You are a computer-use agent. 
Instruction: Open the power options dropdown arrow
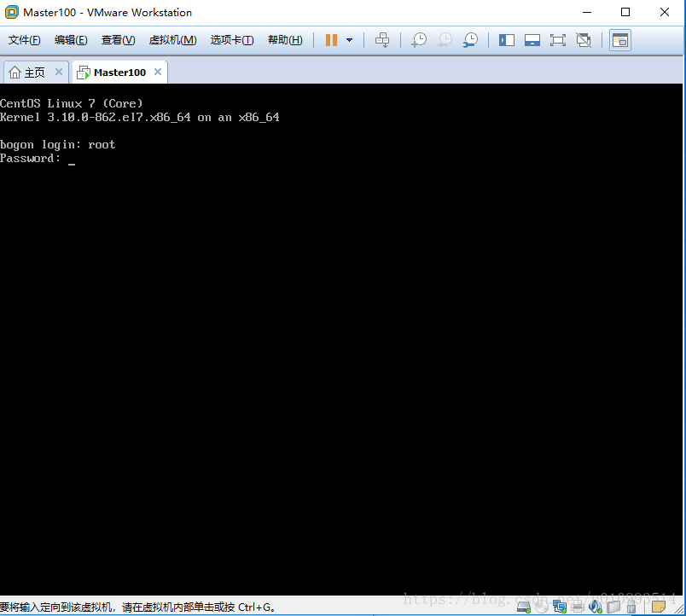(349, 40)
